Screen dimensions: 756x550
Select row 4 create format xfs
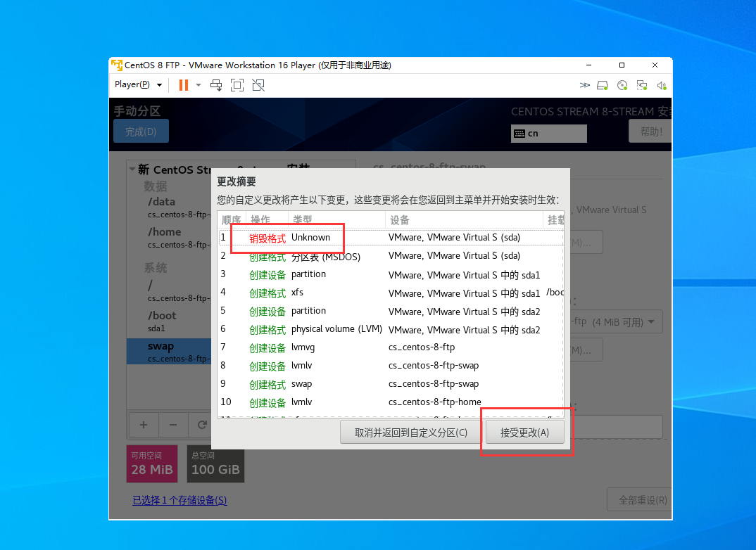(x=391, y=293)
